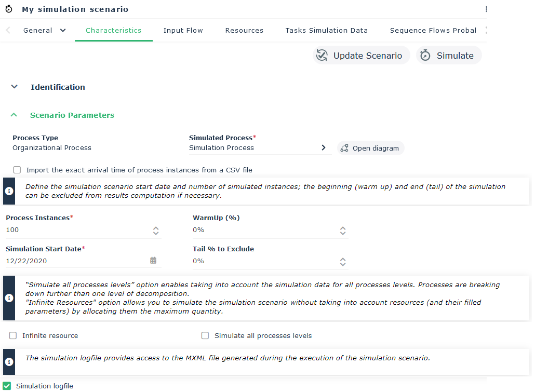The image size is (535, 392).
Task: Check the Infinite resource checkbox
Action: click(x=13, y=336)
